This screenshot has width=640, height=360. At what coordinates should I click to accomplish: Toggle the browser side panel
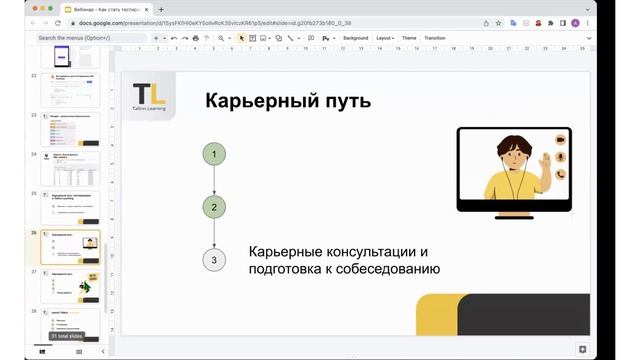coord(563,23)
